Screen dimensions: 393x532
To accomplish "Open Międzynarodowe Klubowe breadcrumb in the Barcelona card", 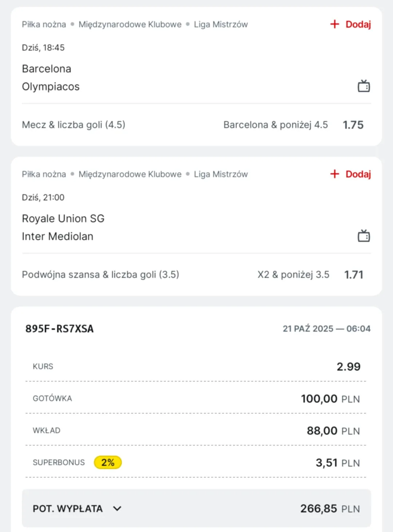I will tap(130, 24).
